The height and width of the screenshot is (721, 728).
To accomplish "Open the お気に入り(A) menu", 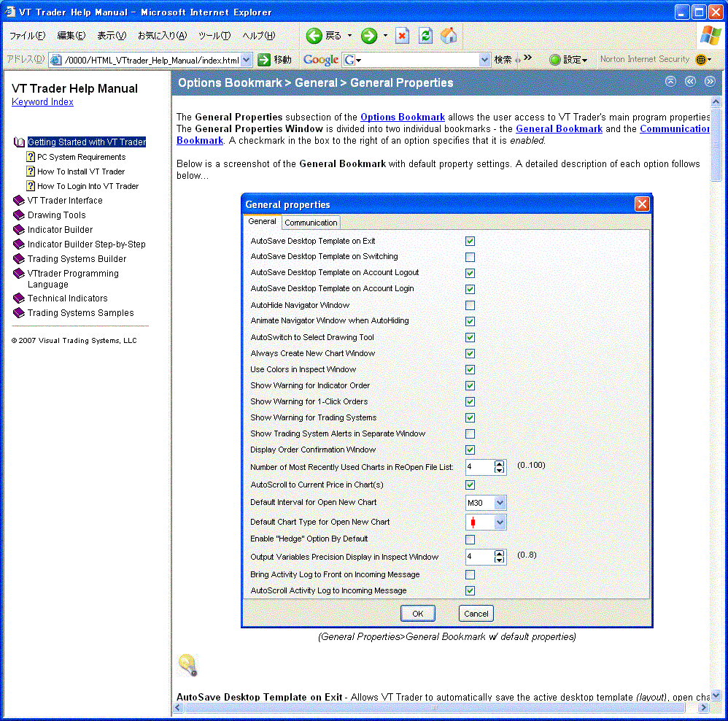I will pyautogui.click(x=162, y=35).
